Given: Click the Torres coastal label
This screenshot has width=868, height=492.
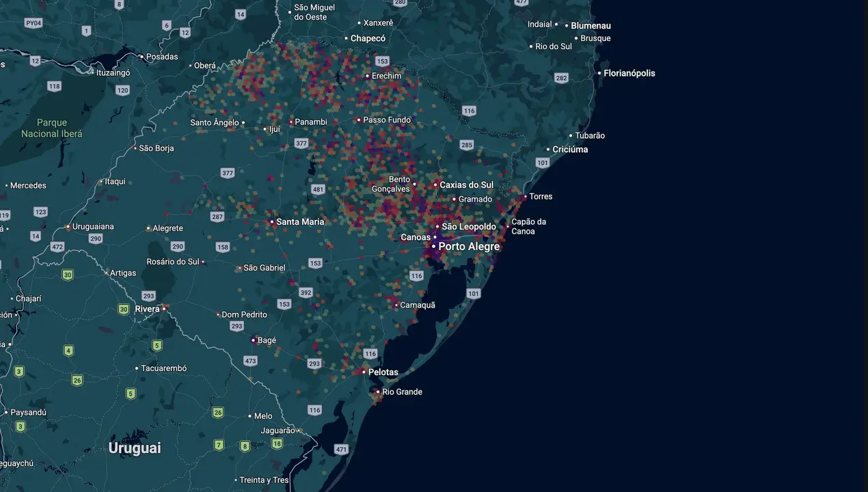Looking at the screenshot, I should 541,196.
